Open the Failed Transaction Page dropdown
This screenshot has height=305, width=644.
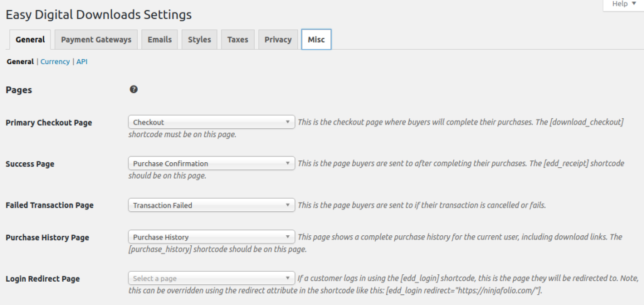point(211,205)
